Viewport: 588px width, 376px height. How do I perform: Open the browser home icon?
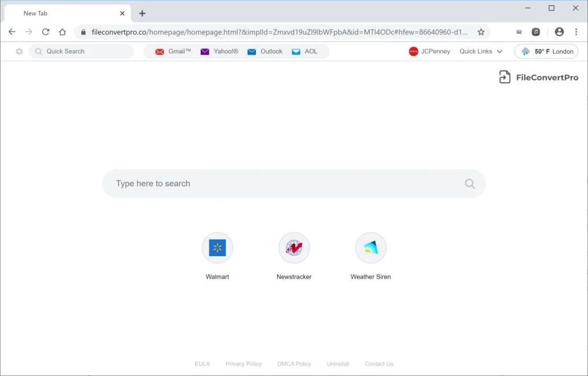62,32
